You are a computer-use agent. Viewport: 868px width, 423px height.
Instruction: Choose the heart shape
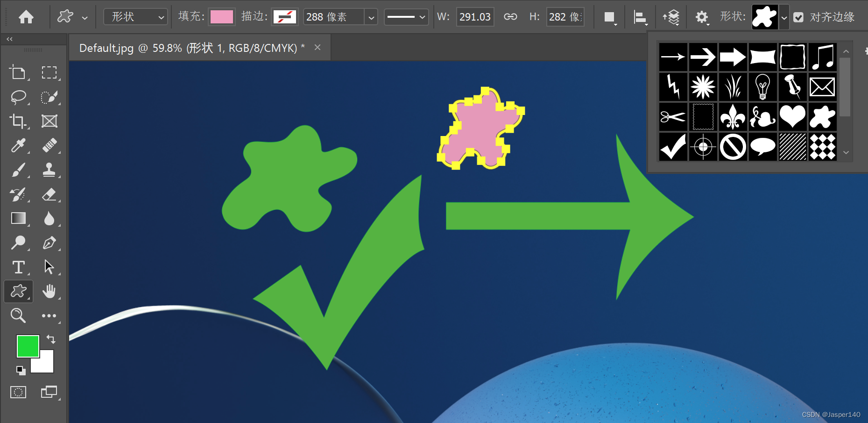(792, 117)
